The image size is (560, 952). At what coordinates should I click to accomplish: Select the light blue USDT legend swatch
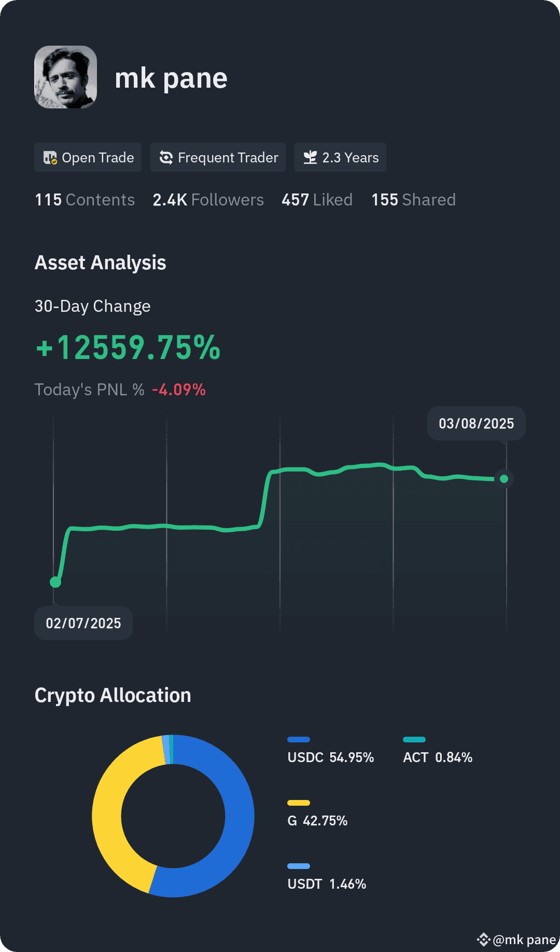click(x=299, y=866)
